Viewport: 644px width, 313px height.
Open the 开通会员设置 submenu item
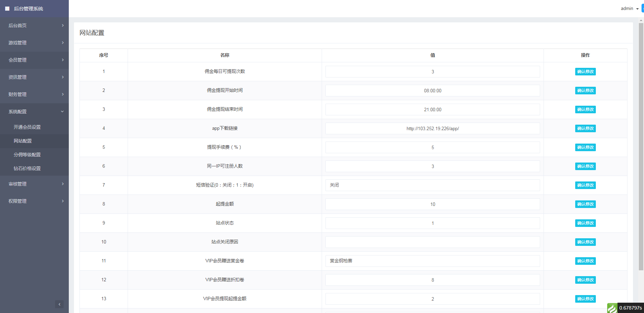tap(27, 127)
